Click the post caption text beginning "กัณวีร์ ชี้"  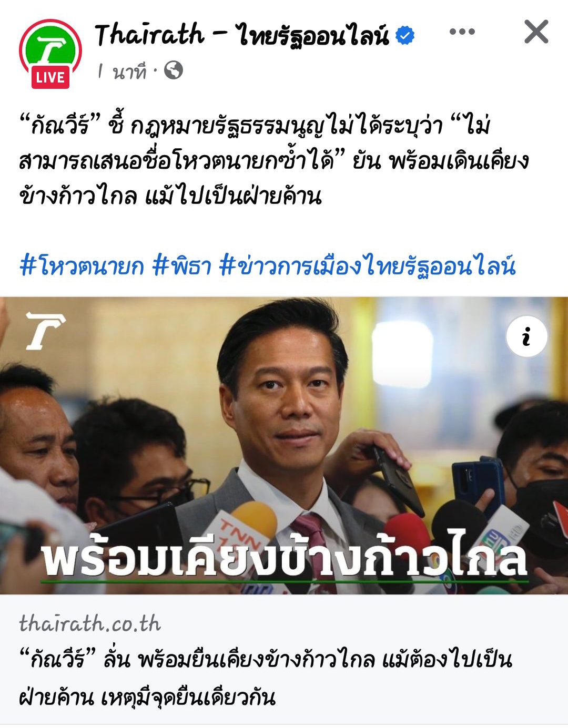coord(273,160)
